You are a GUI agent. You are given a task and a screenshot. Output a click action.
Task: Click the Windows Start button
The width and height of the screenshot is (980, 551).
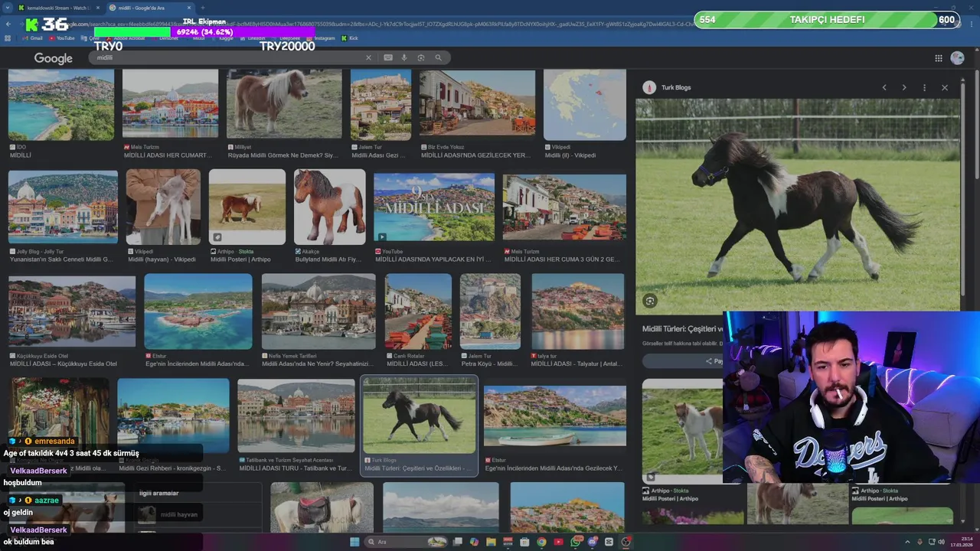pyautogui.click(x=354, y=542)
